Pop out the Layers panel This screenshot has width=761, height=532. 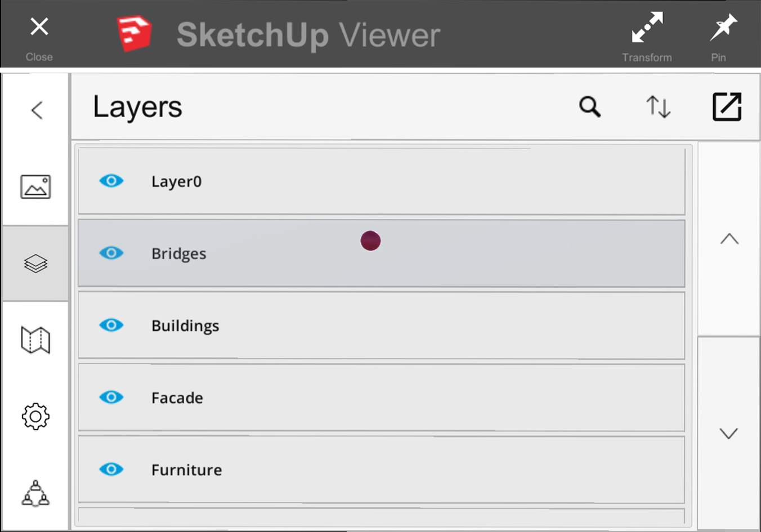click(727, 106)
